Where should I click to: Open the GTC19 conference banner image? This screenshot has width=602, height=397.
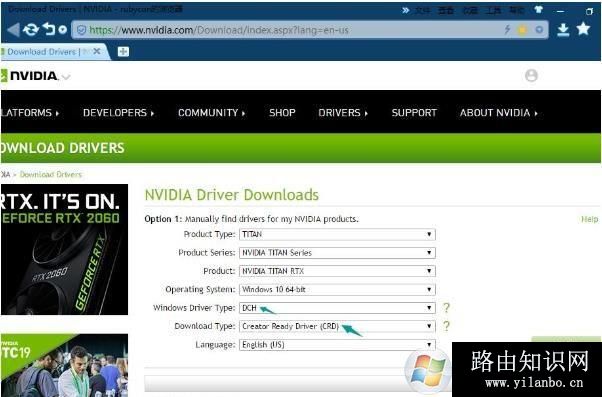click(64, 365)
